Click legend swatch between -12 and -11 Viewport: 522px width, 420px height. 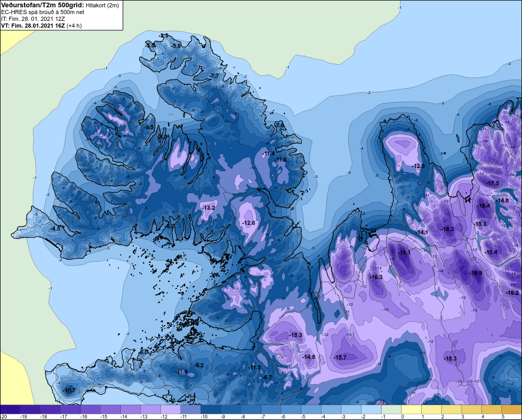[x=171, y=410]
